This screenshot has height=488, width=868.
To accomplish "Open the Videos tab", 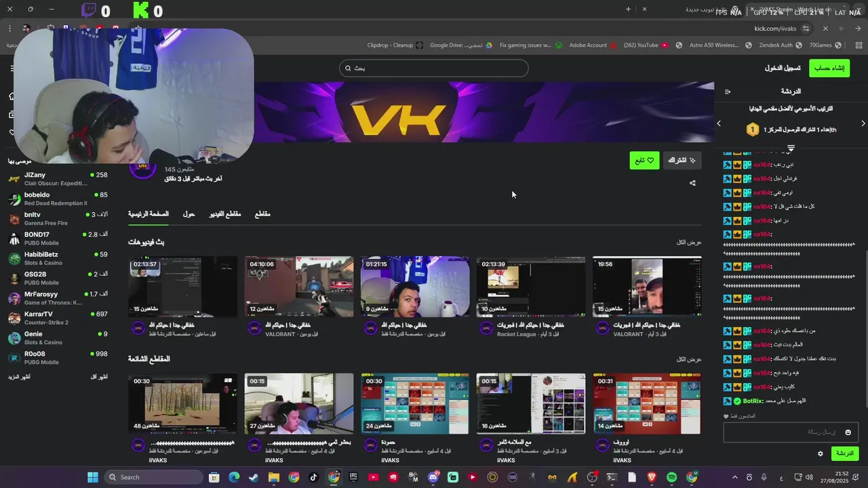I will pyautogui.click(x=224, y=214).
